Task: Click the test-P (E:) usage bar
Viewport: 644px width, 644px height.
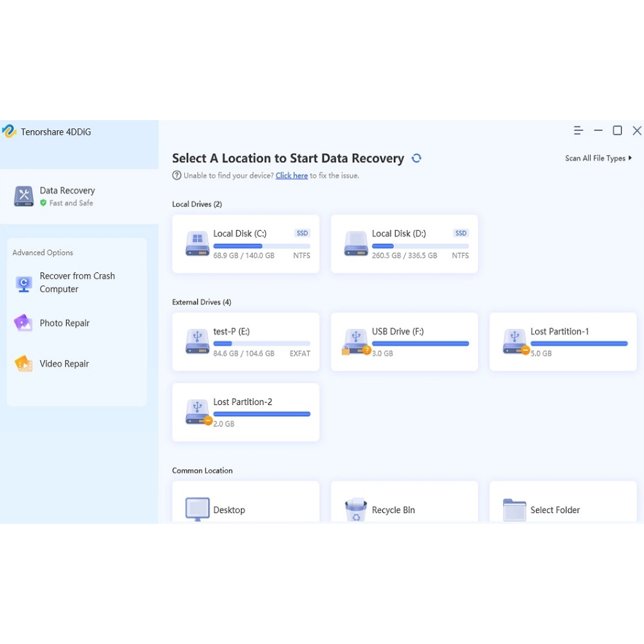Action: click(x=262, y=343)
